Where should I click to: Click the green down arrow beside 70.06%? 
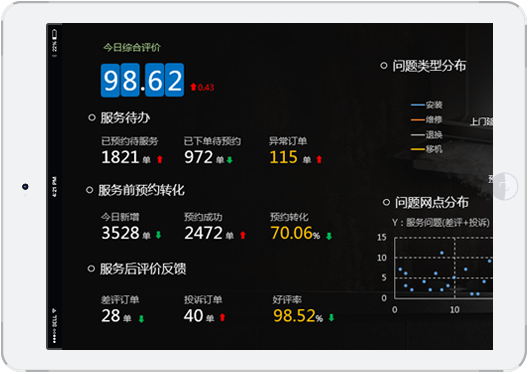click(x=329, y=236)
